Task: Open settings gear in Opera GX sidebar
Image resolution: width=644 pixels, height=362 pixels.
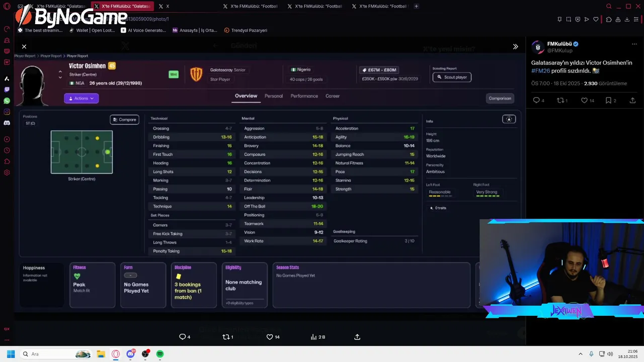Action: coord(7,172)
